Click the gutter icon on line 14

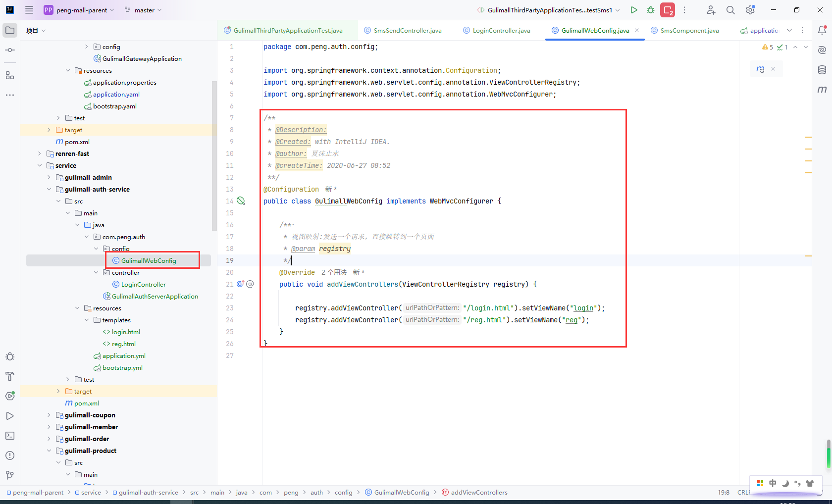241,201
